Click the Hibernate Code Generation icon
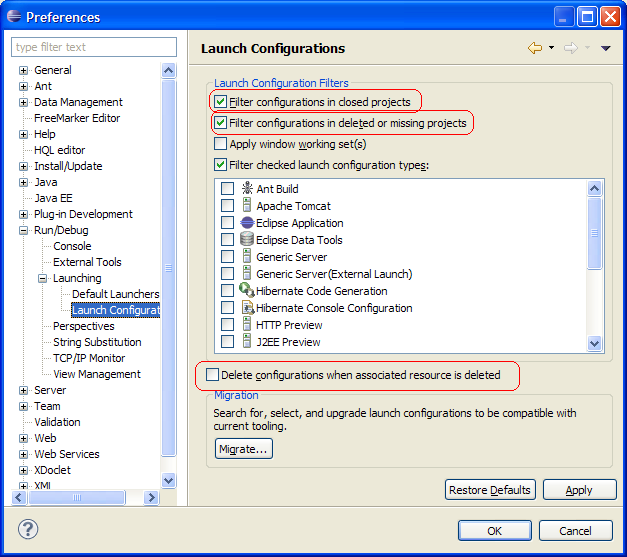 [247, 290]
